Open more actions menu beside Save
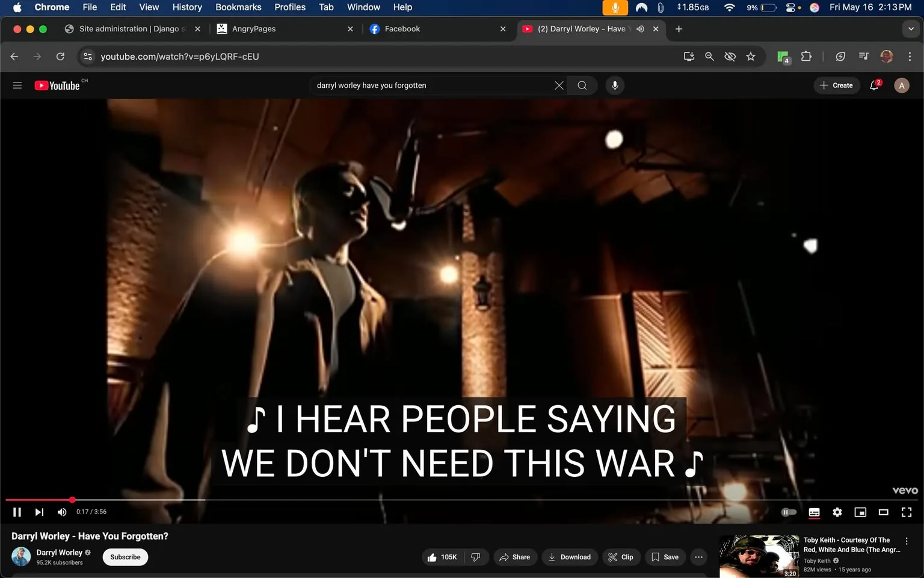This screenshot has width=924, height=578. (698, 557)
